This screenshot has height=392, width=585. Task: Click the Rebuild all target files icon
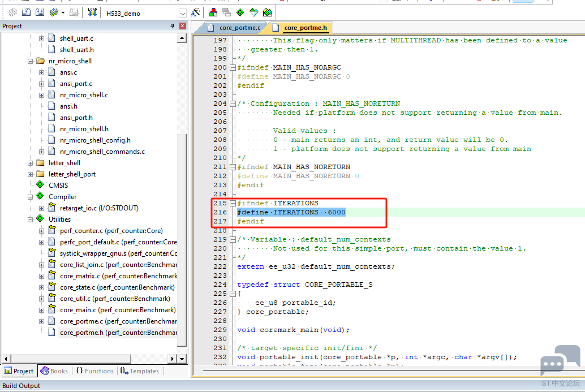(x=40, y=12)
